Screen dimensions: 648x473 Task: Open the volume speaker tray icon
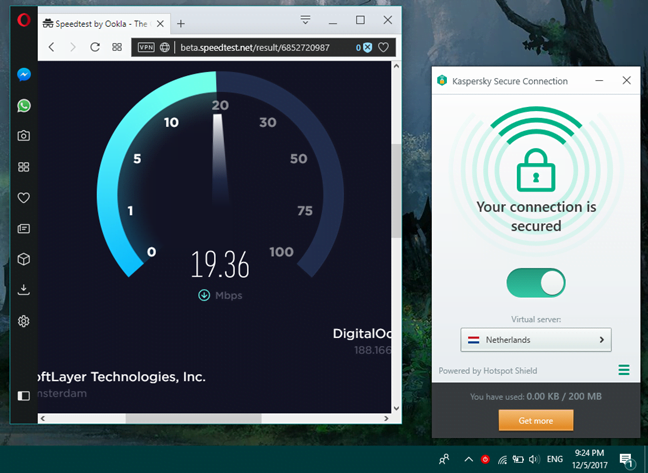534,459
